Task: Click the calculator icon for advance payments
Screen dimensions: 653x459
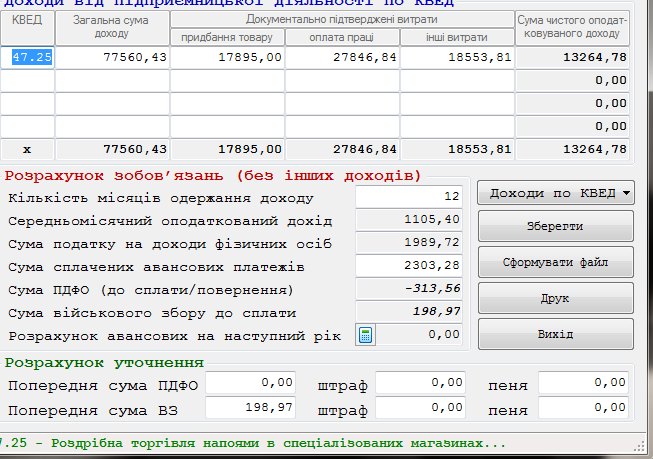Action: click(365, 336)
